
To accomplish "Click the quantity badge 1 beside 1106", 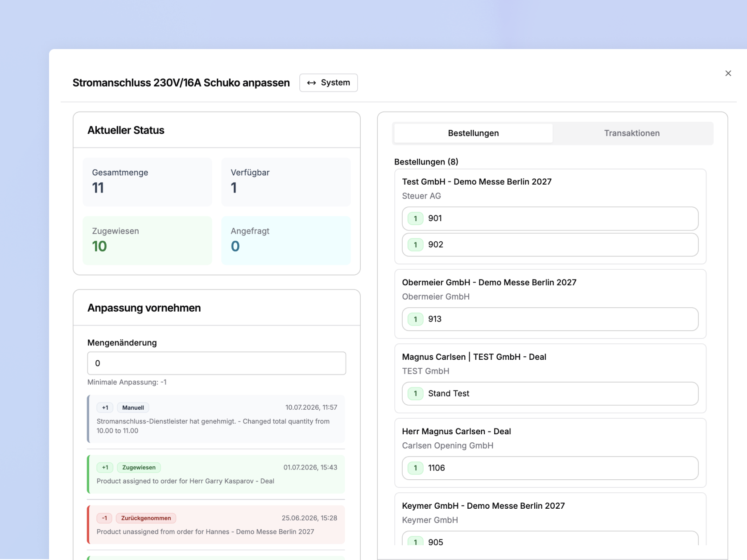I will pos(416,468).
